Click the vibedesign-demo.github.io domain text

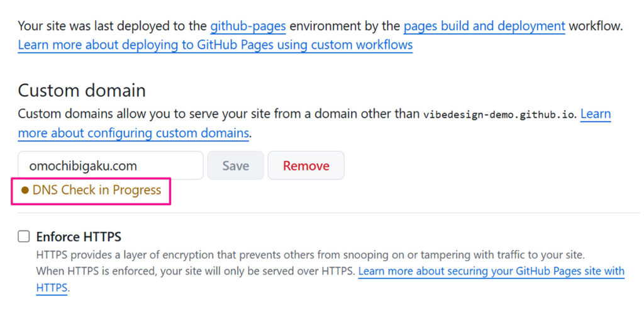[x=499, y=115]
